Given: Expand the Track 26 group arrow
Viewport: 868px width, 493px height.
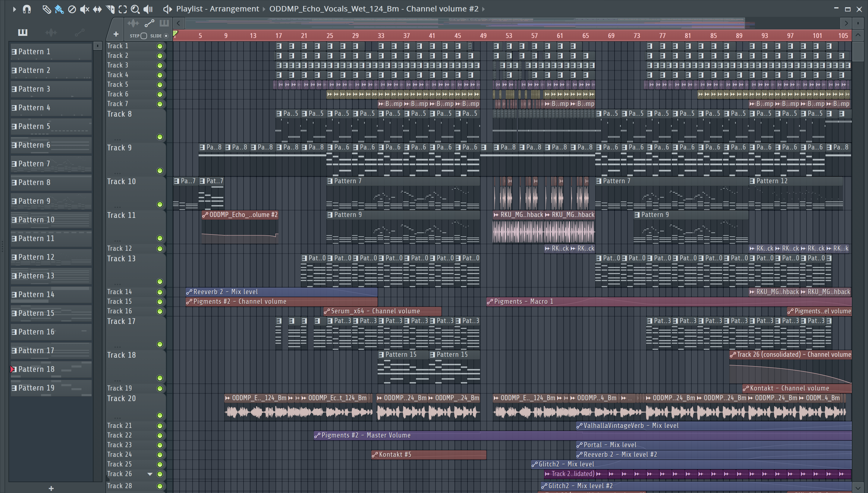Looking at the screenshot, I should [x=149, y=474].
